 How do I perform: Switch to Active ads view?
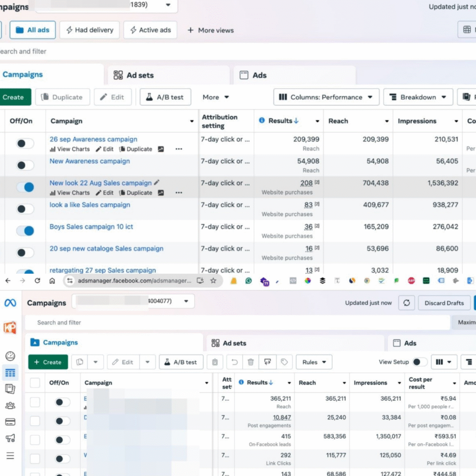150,30
